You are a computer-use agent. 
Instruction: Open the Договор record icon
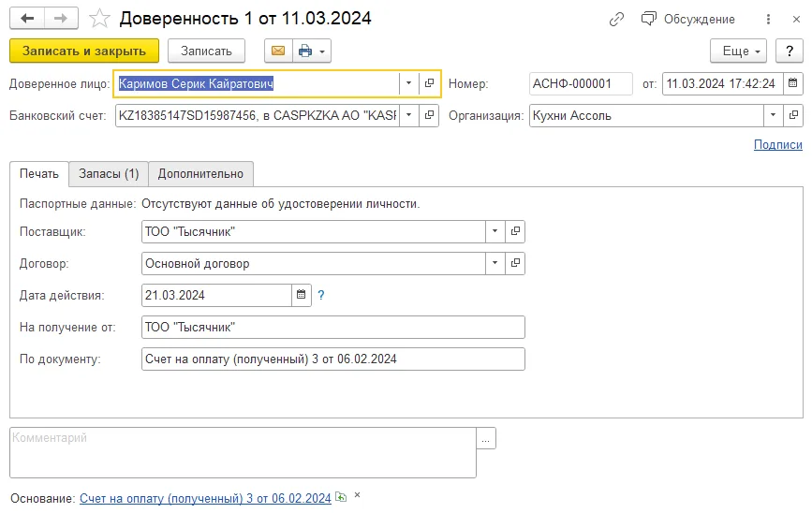coord(515,263)
